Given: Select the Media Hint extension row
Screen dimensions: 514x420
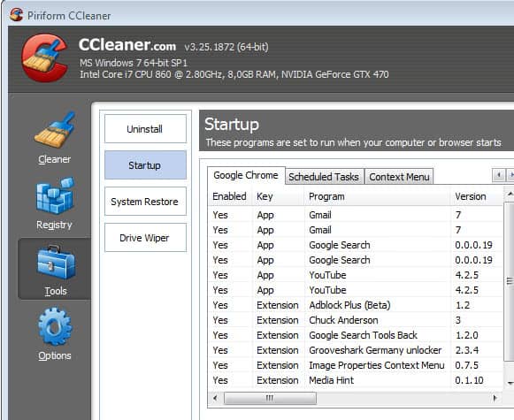Looking at the screenshot, I should tap(355, 380).
